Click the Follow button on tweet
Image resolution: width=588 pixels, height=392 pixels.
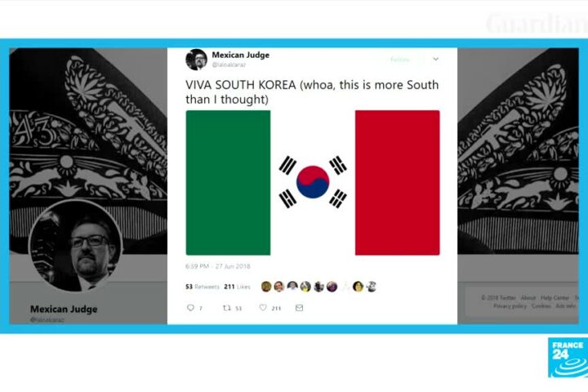pos(400,60)
